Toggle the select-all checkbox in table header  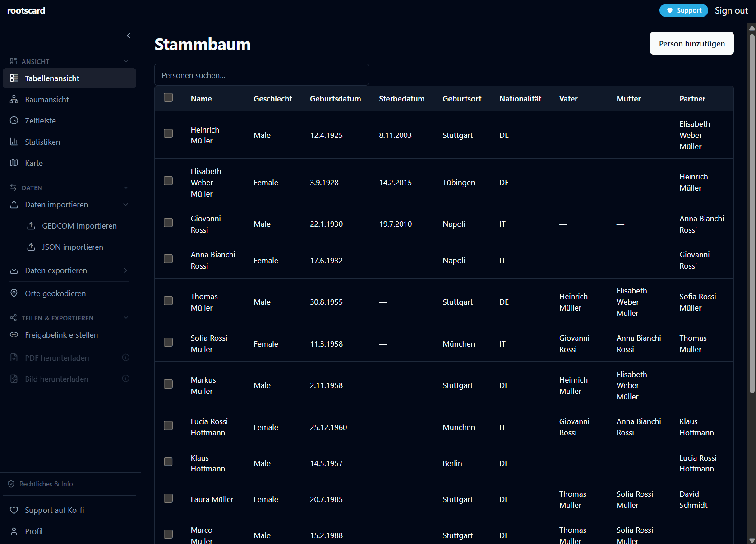coord(168,98)
